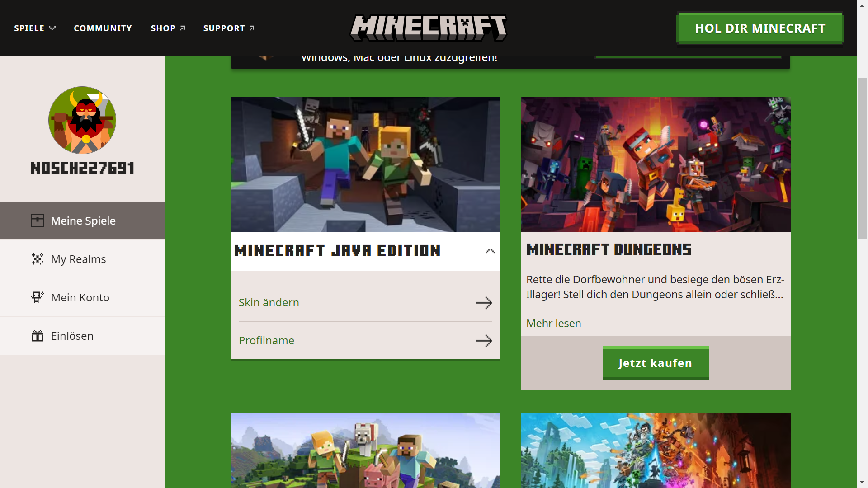This screenshot has height=488, width=868.
Task: Open the Shop external link
Action: [168, 28]
